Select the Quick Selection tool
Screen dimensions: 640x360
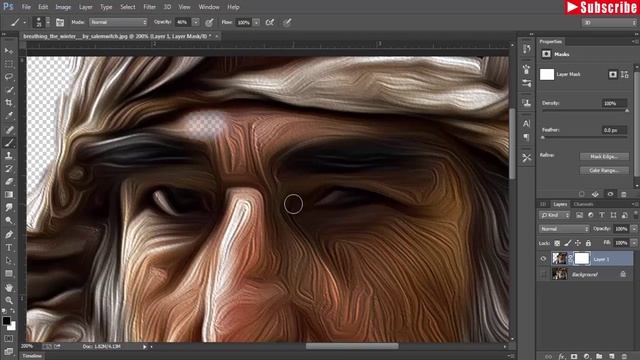click(9, 90)
